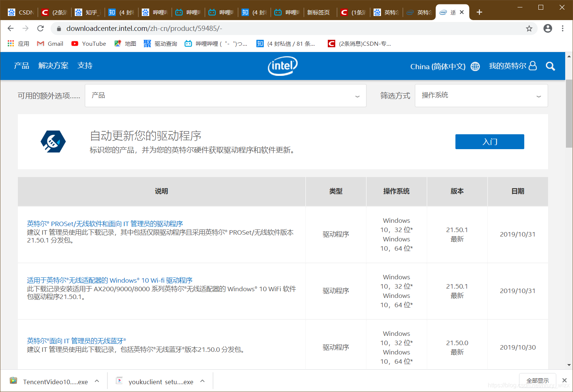Image resolution: width=573 pixels, height=392 pixels.
Task: Open the Windows 10 Wi-fi 驱动程序 link
Action: click(x=110, y=280)
